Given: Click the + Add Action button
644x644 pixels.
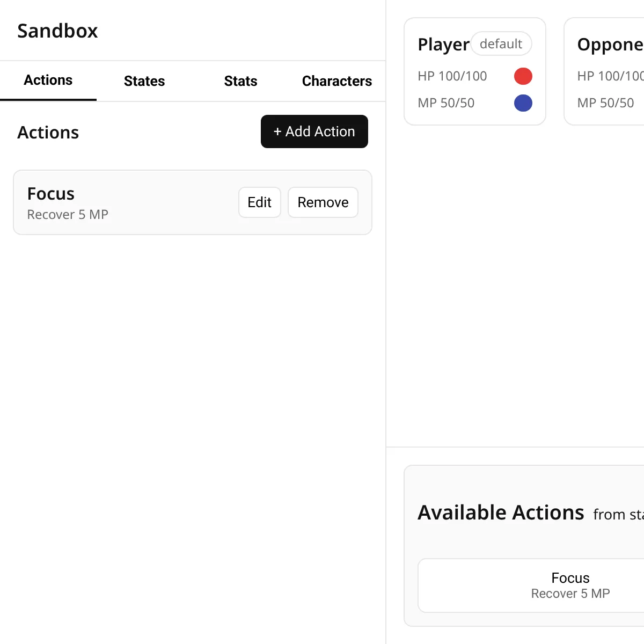Looking at the screenshot, I should (x=314, y=131).
